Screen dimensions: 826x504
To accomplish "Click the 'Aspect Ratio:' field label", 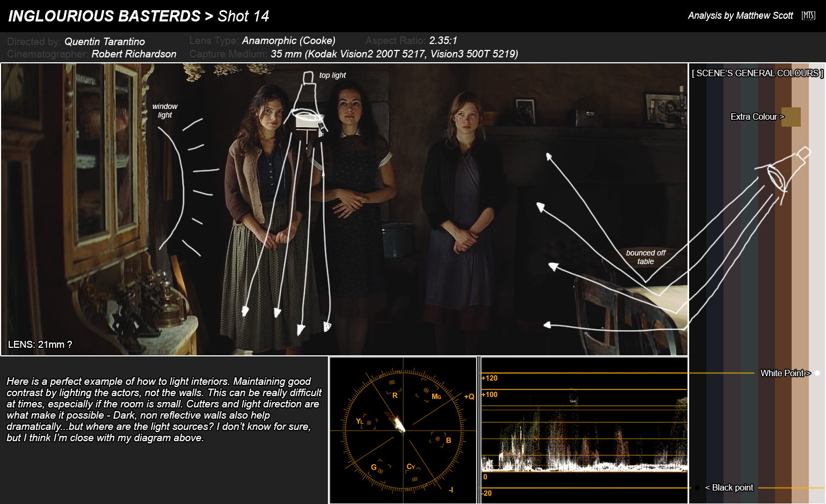I will pos(396,40).
